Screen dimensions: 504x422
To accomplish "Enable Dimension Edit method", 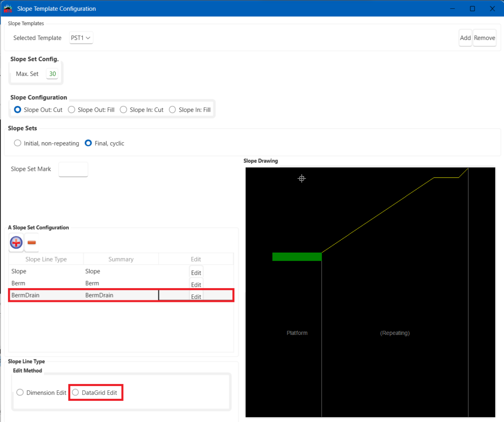I will [x=20, y=392].
